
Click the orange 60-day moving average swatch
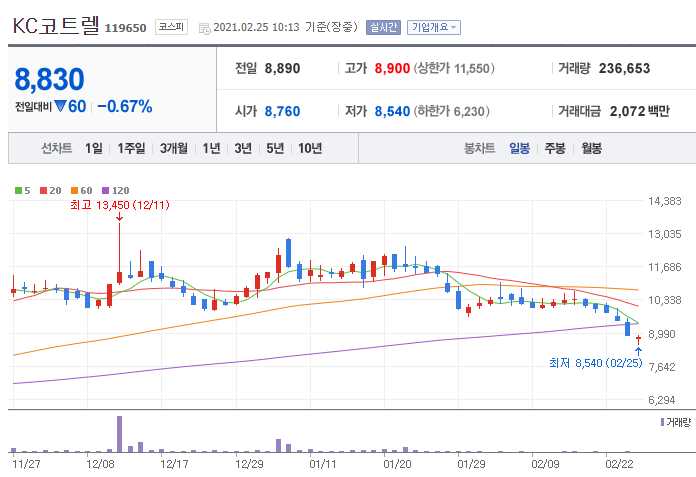(x=75, y=191)
